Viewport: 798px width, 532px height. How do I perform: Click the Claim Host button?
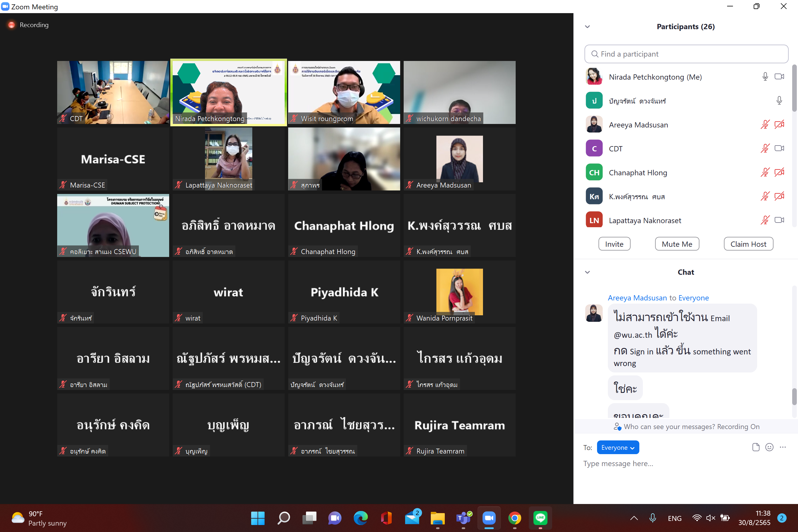point(748,244)
